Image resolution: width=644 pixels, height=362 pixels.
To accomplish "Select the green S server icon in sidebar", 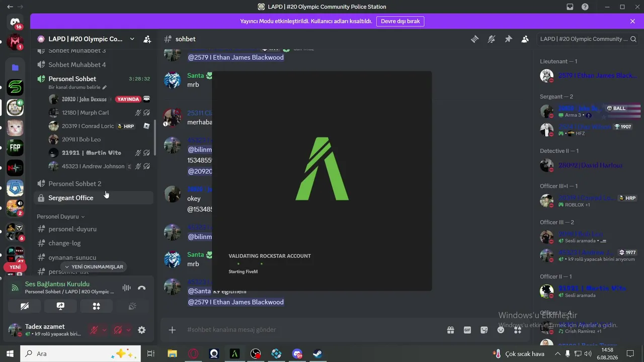I will [15, 87].
